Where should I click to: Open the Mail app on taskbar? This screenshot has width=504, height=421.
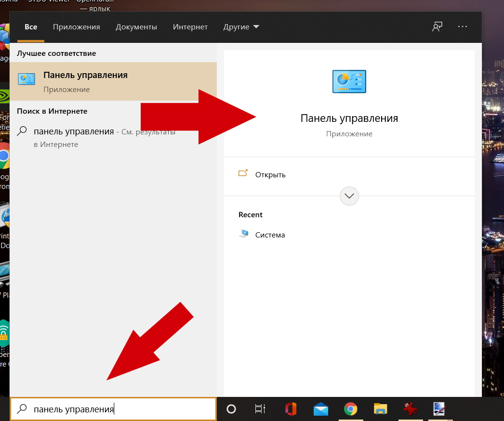coord(321,409)
